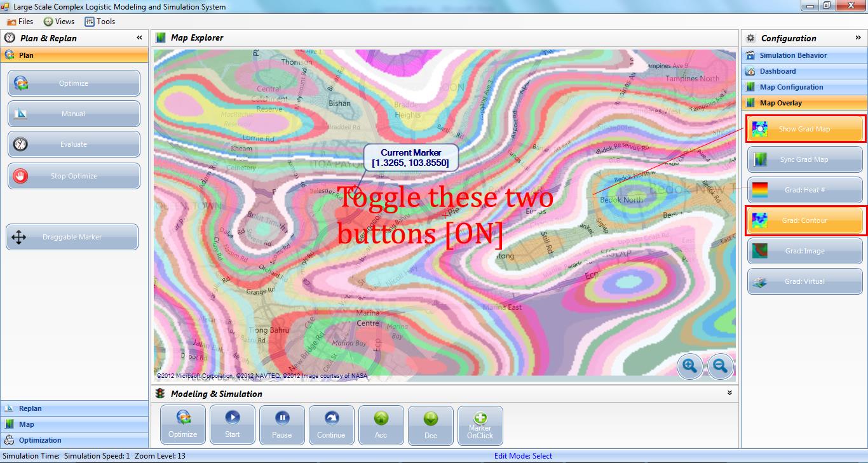The height and width of the screenshot is (463, 868).
Task: Toggle the Show Grad Map button
Action: (x=804, y=129)
